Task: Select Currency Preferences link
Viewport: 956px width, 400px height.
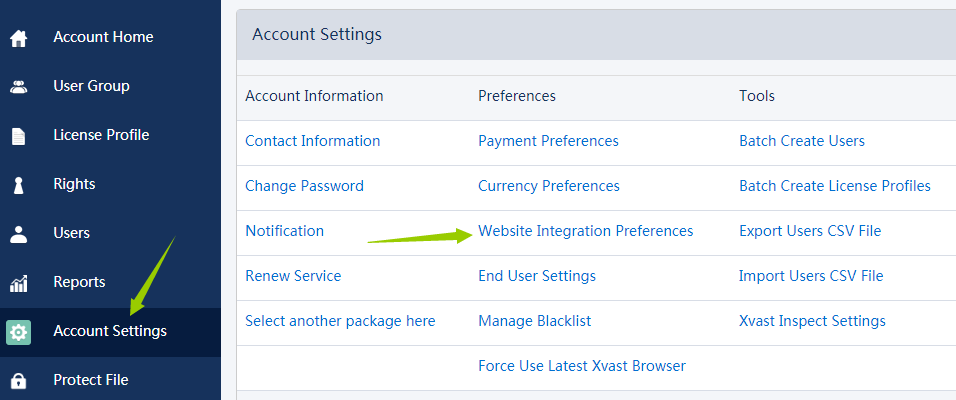Action: tap(548, 186)
